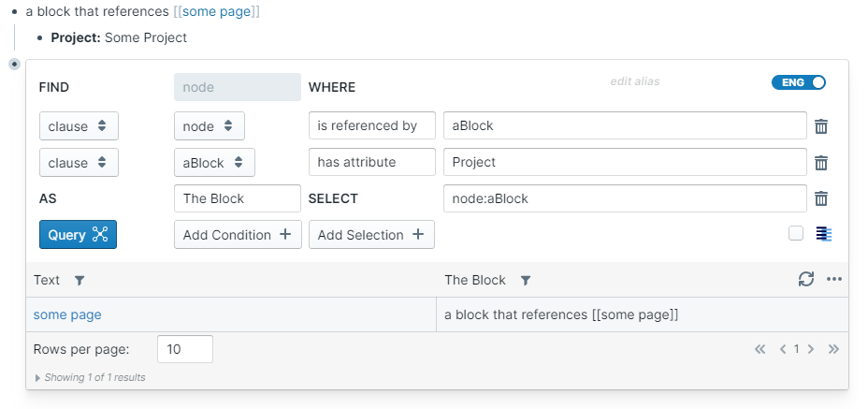Viewport: 868px width, 409px height.
Task: Run the Query button
Action: 78,235
